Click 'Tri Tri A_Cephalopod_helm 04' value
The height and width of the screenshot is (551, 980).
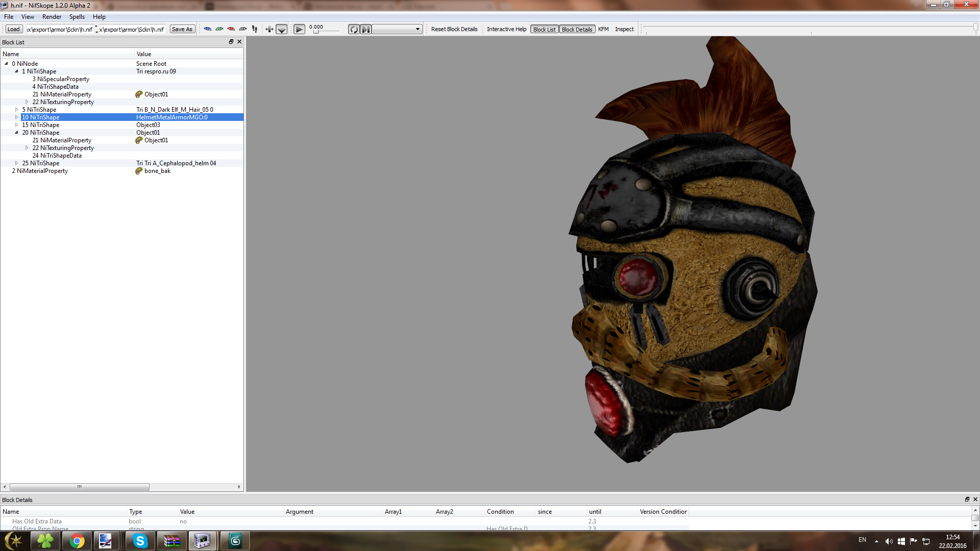click(x=176, y=163)
